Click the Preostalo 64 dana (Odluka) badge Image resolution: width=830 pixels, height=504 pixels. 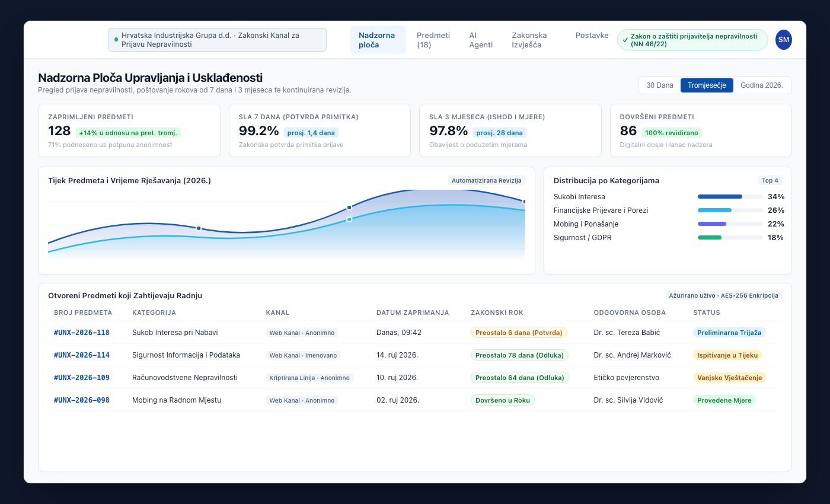point(520,378)
